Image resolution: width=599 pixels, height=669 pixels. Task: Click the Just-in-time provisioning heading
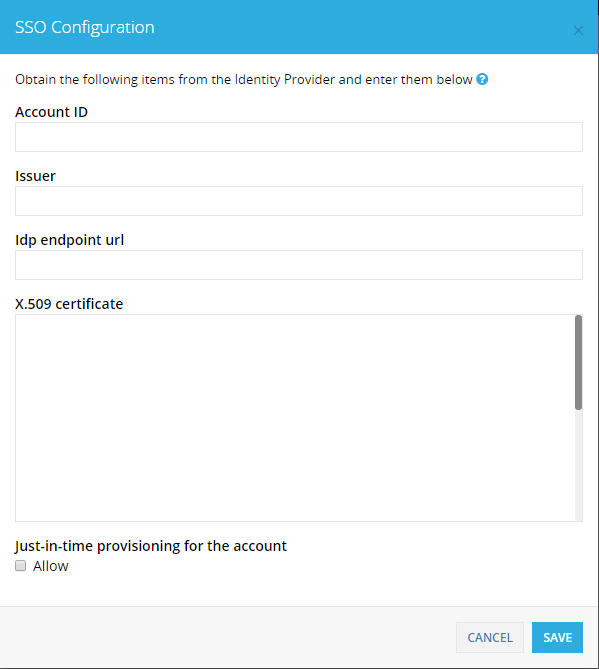[x=151, y=546]
